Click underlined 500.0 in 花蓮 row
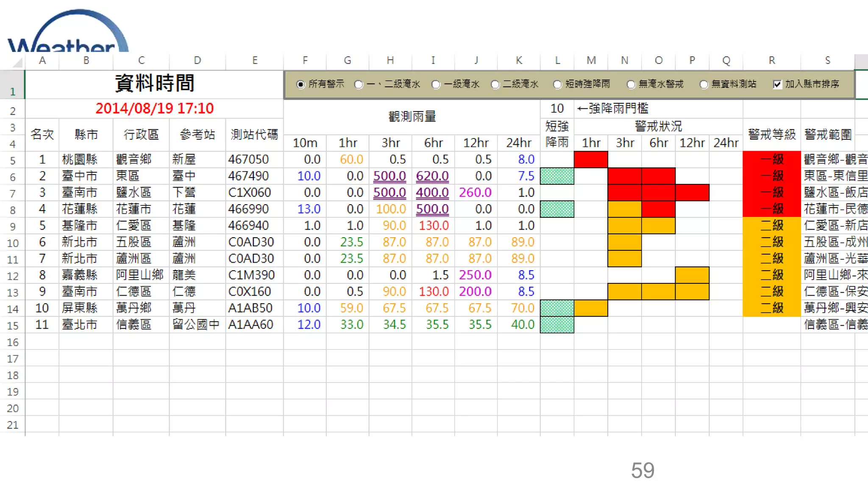 432,209
